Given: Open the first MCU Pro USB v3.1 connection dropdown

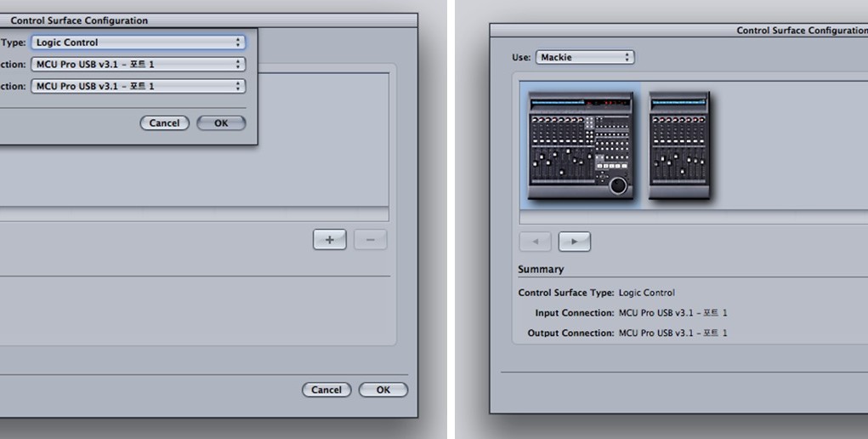Looking at the screenshot, I should 138,65.
